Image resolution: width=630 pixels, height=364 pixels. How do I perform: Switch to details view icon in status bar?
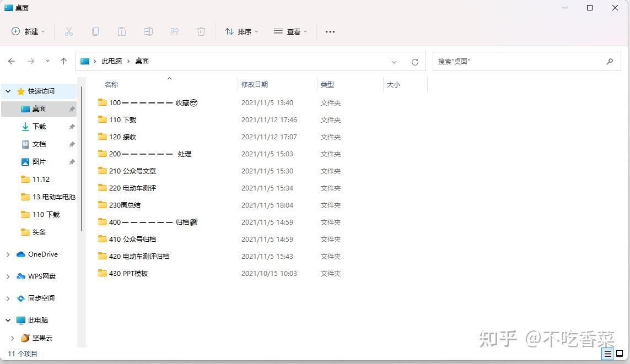pos(607,354)
